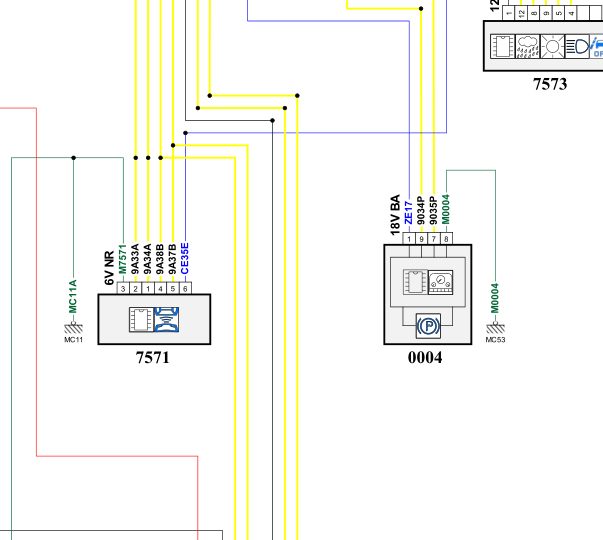
Task: Click pin 6 of the 6V NR connector
Action: (x=185, y=288)
